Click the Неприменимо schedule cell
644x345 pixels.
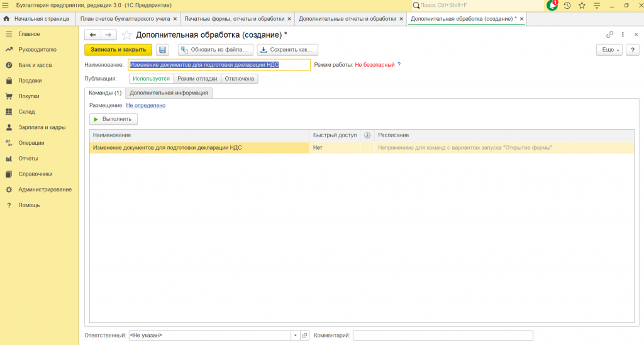(x=504, y=147)
